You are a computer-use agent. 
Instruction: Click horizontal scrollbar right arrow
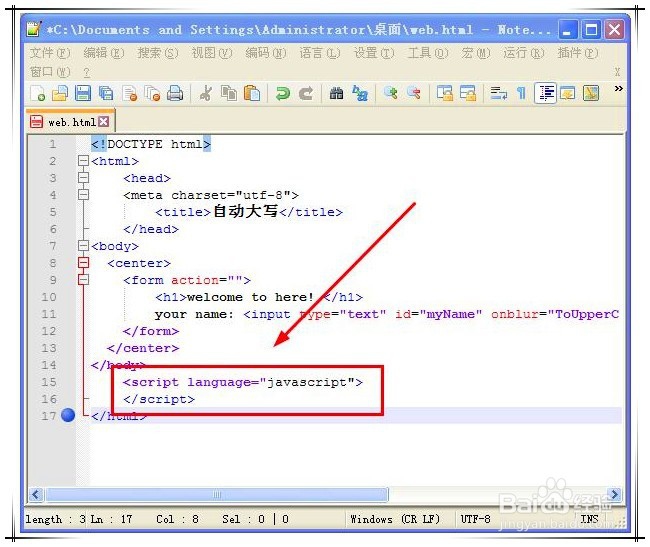point(614,494)
